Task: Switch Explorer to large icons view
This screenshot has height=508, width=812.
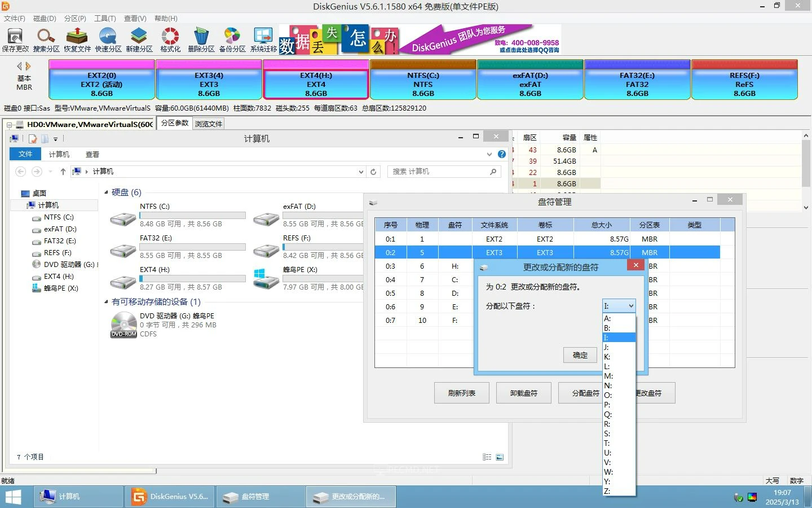Action: [500, 457]
